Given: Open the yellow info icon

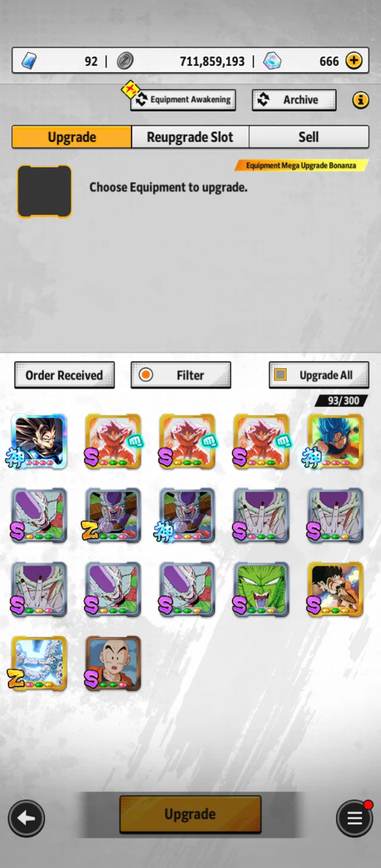Looking at the screenshot, I should click(360, 100).
